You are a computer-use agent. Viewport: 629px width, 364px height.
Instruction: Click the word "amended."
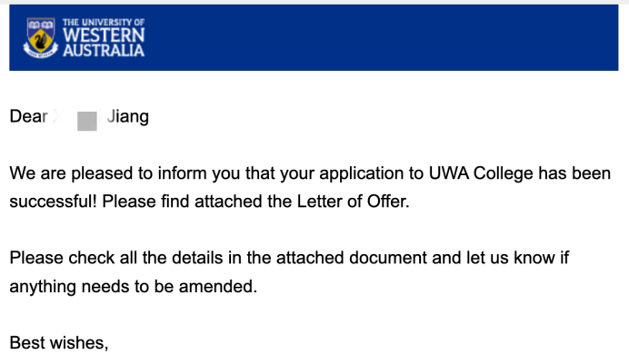tap(218, 287)
